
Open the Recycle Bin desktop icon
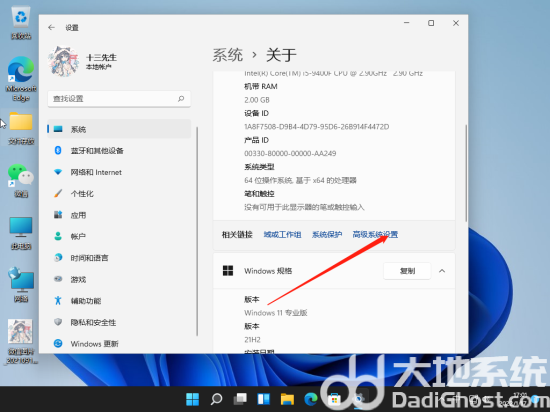[x=21, y=23]
